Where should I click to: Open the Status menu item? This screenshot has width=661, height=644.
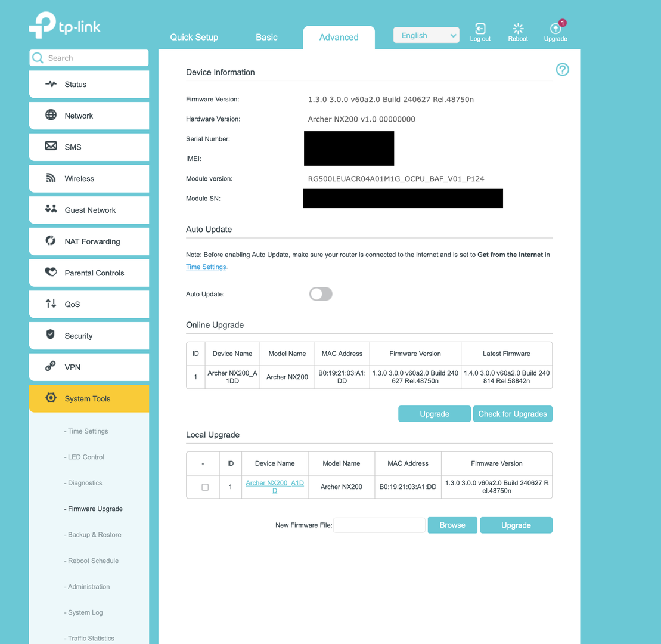(x=89, y=84)
